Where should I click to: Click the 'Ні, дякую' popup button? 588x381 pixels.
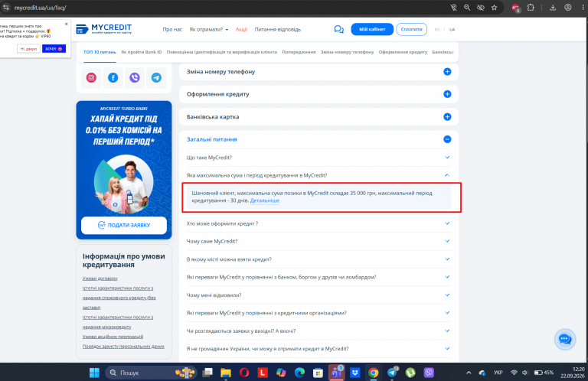pos(28,49)
